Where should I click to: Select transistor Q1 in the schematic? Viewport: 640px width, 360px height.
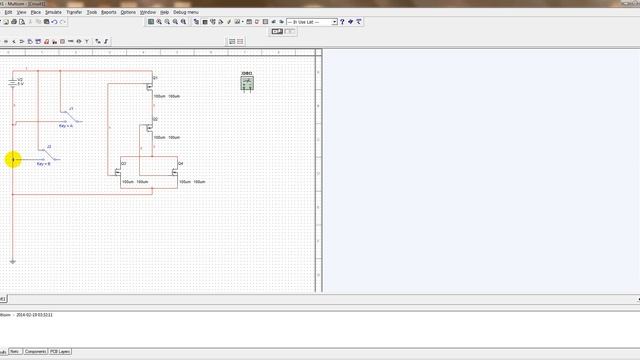150,87
